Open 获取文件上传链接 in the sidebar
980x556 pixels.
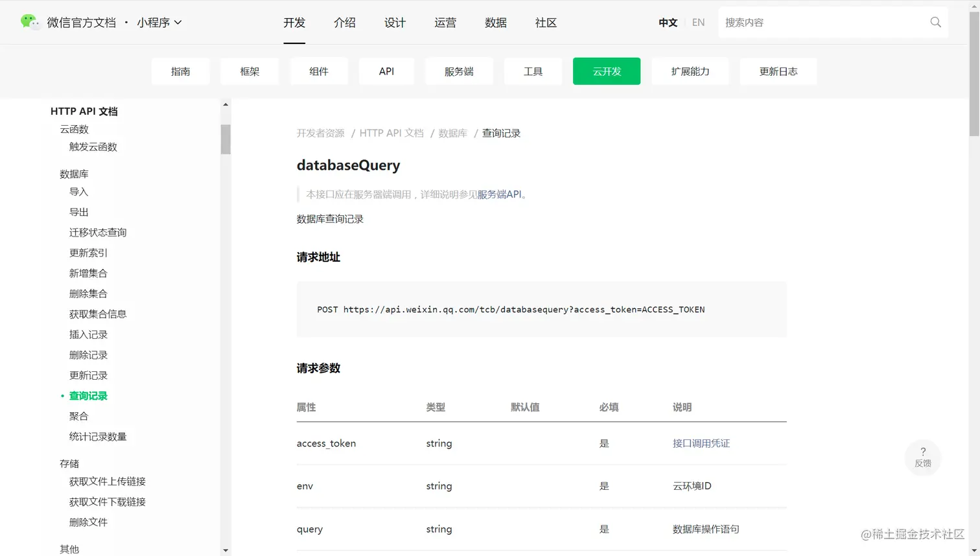coord(108,481)
